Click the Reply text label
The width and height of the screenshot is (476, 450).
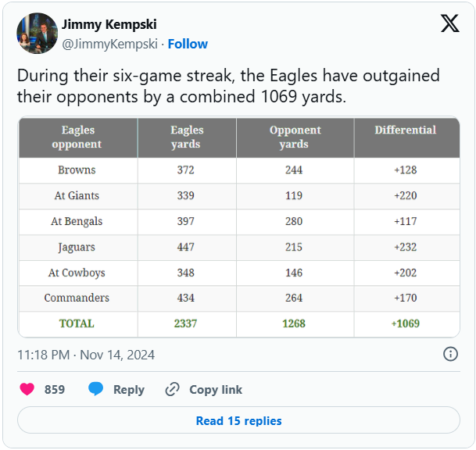coord(128,389)
